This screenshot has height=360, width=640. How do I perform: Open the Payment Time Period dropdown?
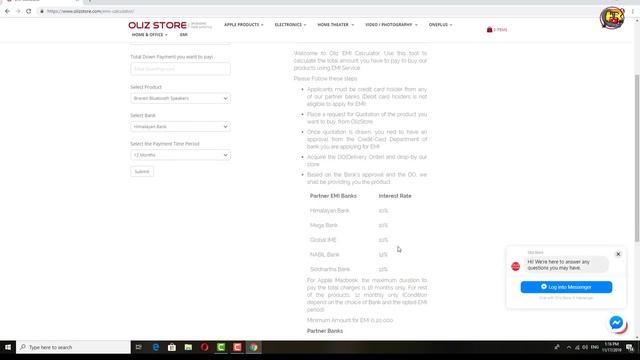pos(180,155)
